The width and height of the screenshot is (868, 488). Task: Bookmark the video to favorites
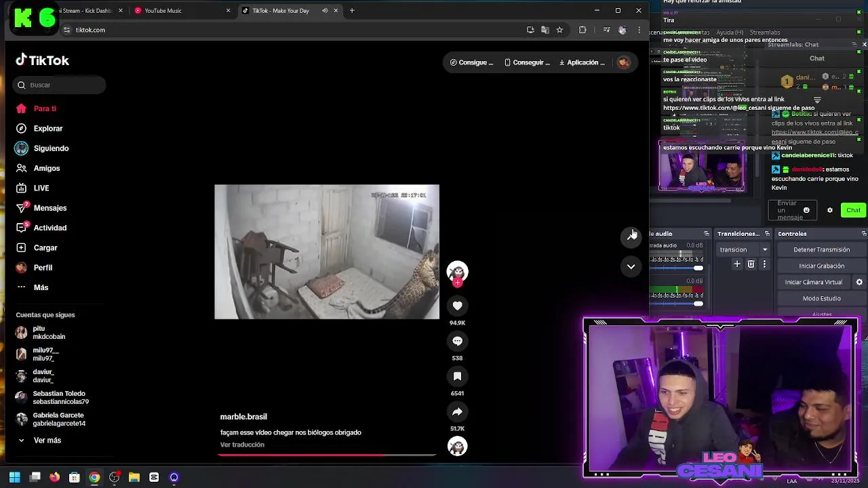pos(457,376)
